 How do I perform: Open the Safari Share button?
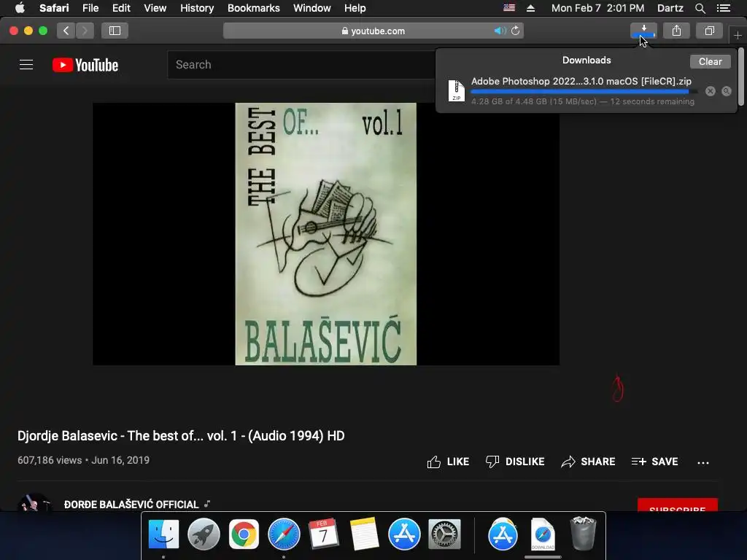point(676,31)
